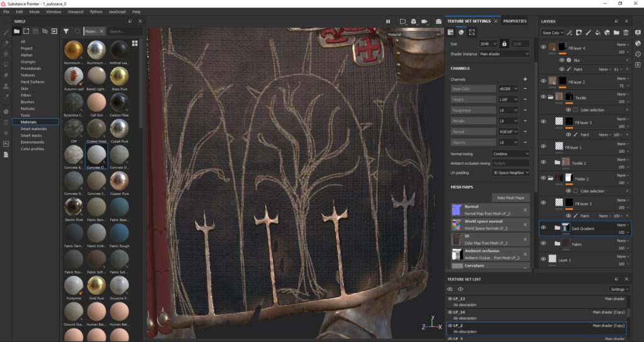The image size is (644, 342).
Task: Hide the Fill layer 4 layer
Action: pos(544,47)
